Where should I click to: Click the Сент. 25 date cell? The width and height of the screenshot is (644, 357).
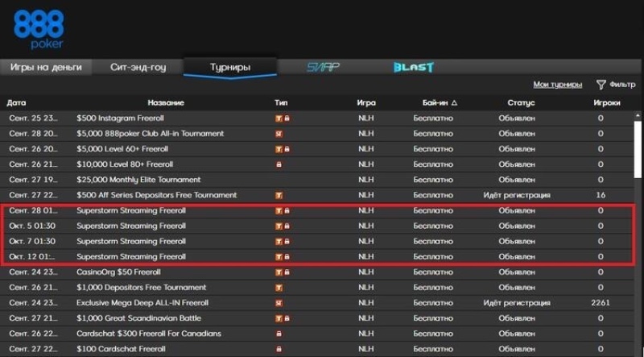[34, 118]
